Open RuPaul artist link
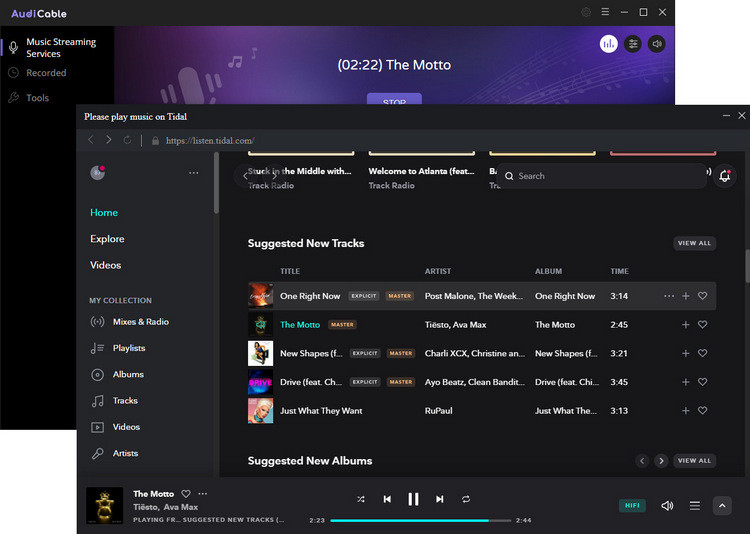This screenshot has height=534, width=750. coord(438,411)
